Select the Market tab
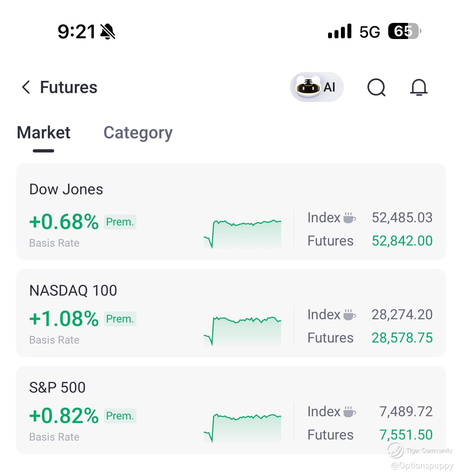The width and height of the screenshot is (462, 476). (x=43, y=133)
